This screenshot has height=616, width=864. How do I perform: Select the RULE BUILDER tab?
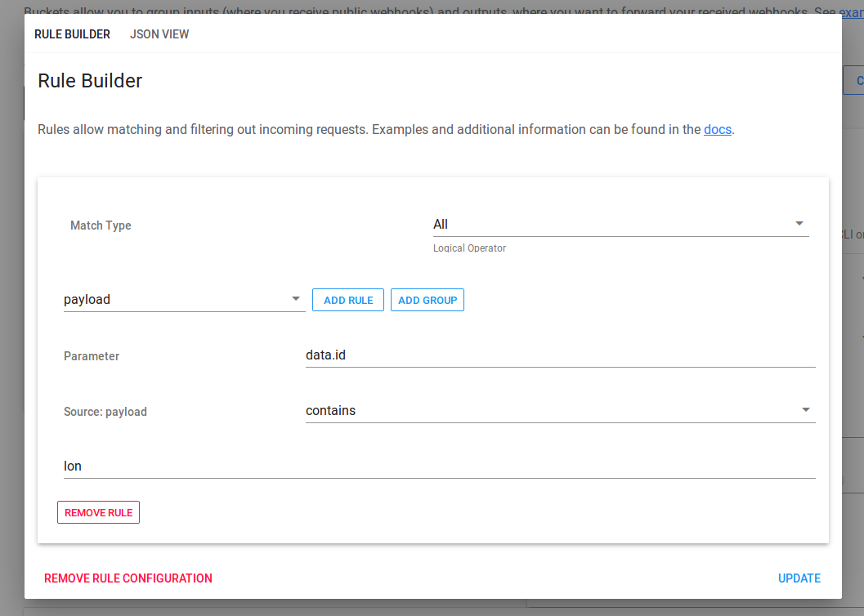(72, 33)
